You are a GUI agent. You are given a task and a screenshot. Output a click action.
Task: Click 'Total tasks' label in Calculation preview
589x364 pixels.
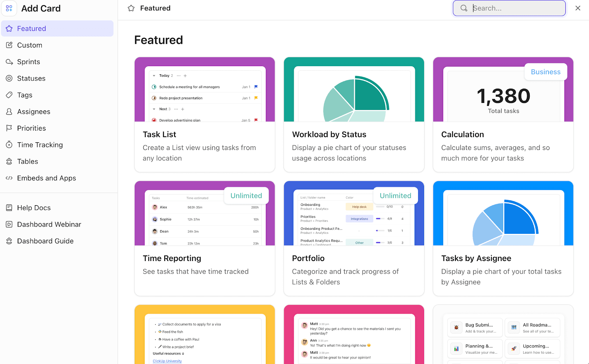coord(503,111)
